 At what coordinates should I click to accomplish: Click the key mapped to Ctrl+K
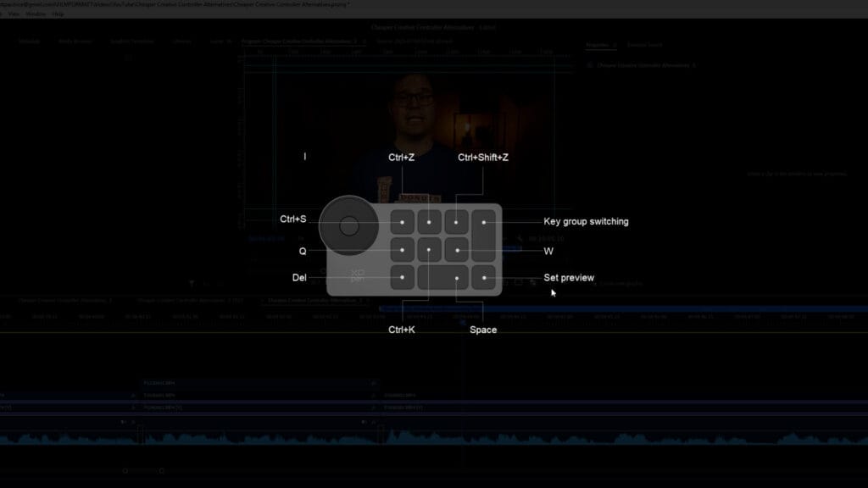429,250
